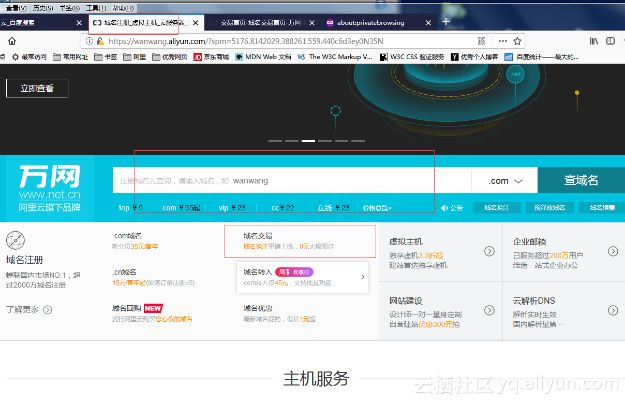Expand the .com domain suffix dropdown
The image size is (625, 400).
click(505, 181)
